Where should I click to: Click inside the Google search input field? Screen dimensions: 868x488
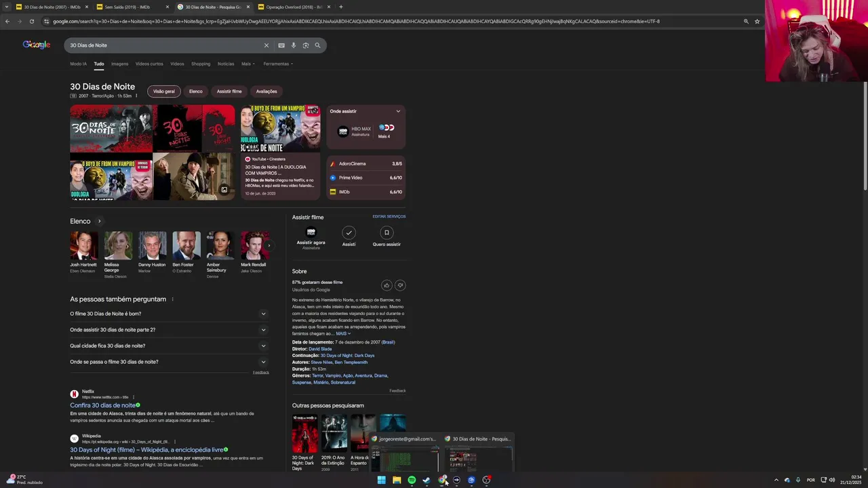click(x=166, y=45)
